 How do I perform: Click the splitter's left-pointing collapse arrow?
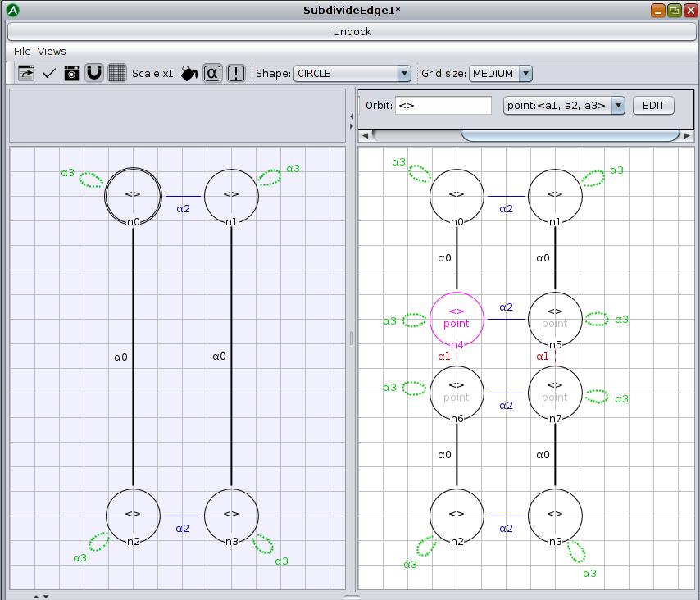[352, 116]
